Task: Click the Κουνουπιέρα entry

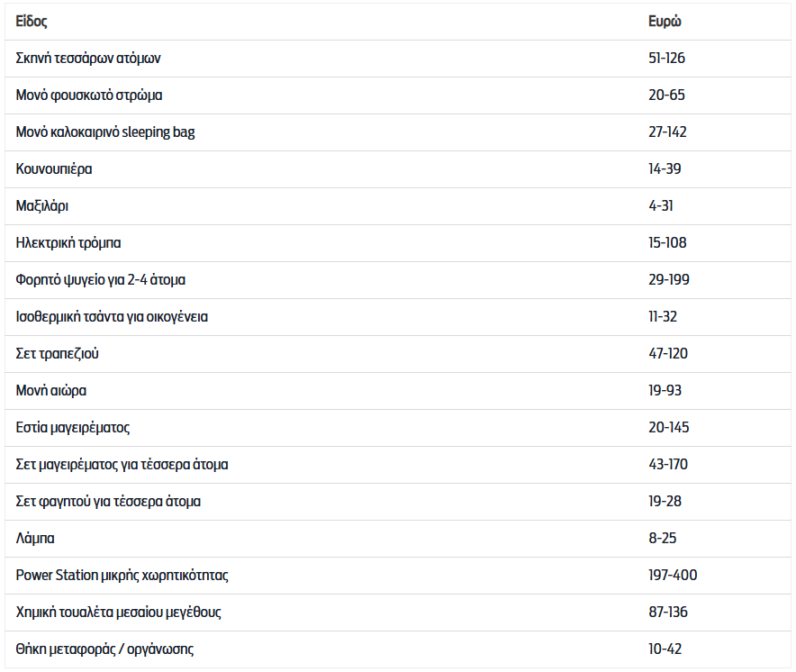Action: coord(54,169)
